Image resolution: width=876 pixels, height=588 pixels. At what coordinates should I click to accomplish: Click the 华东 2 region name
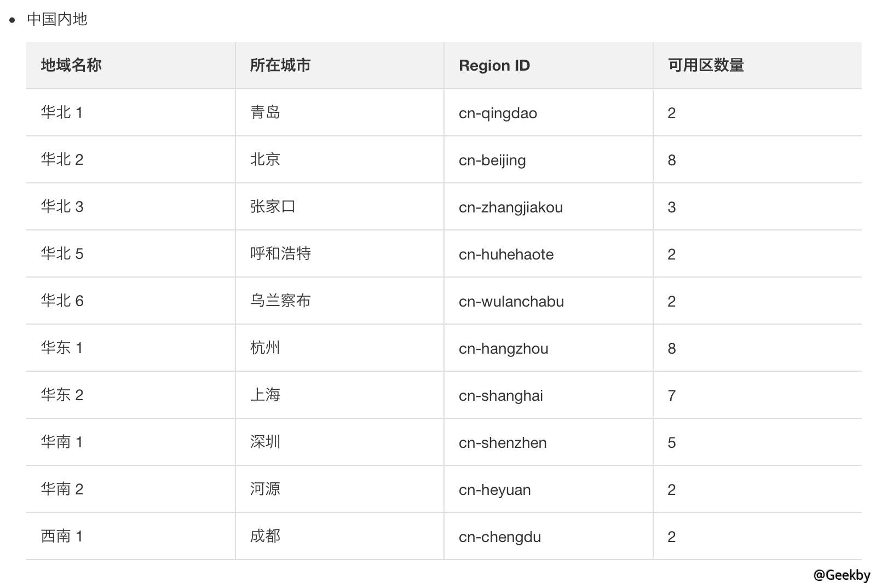coord(62,395)
